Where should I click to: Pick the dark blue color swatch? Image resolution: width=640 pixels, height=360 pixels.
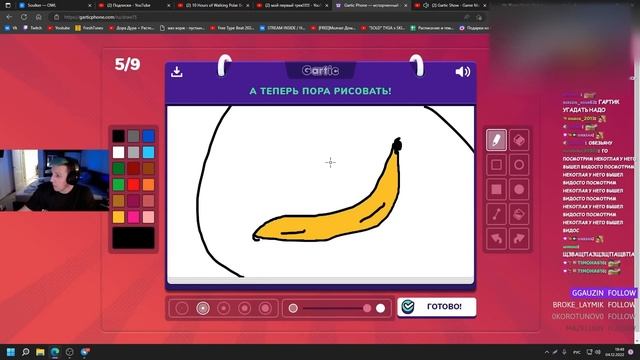tap(149, 136)
